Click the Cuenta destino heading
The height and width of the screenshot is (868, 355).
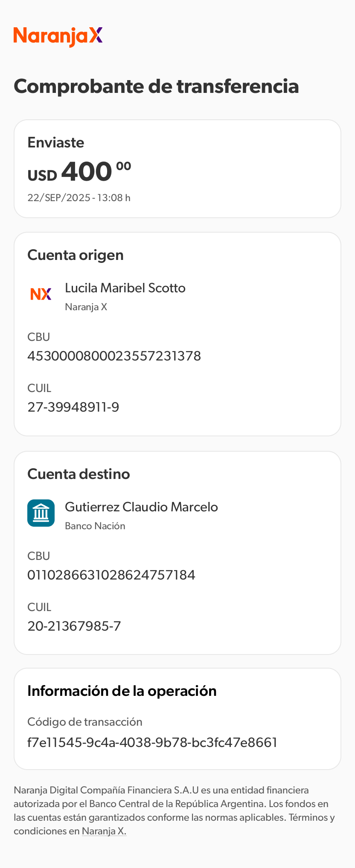coord(79,474)
